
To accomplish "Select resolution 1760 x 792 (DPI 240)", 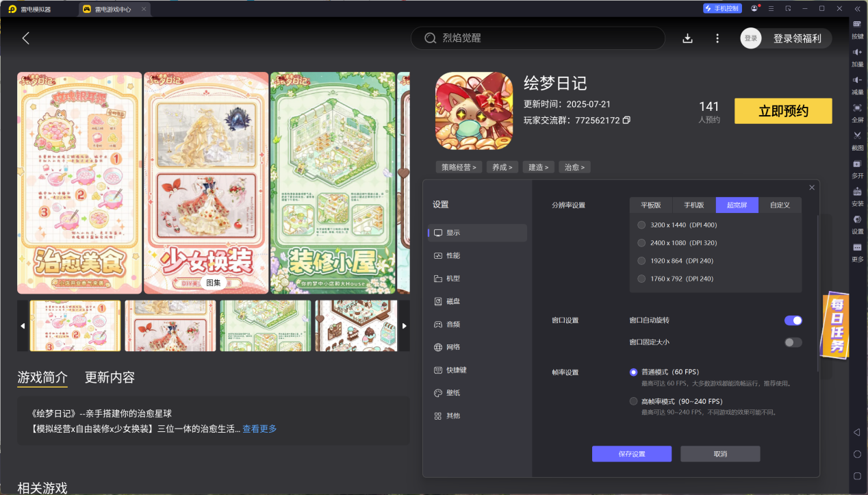I will pos(641,279).
